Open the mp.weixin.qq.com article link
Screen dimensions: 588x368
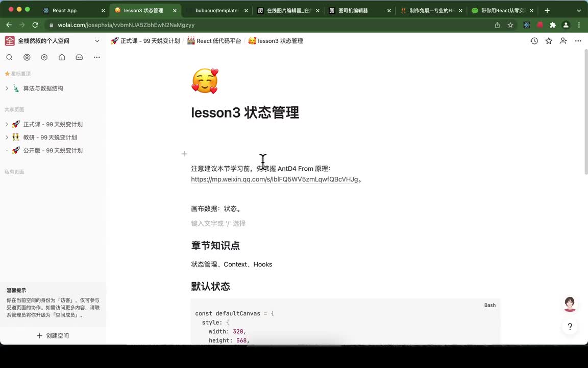pos(275,179)
